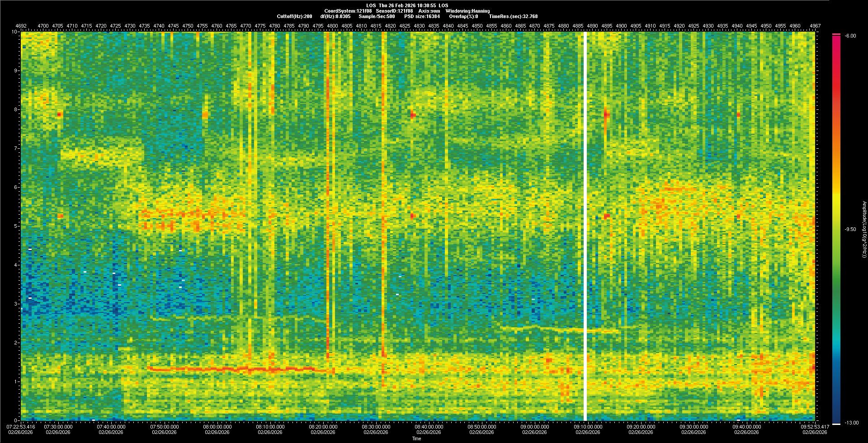868x443 pixels.
Task: Click the Cutoff(Hz):200 header parameter
Action: pyautogui.click(x=294, y=16)
